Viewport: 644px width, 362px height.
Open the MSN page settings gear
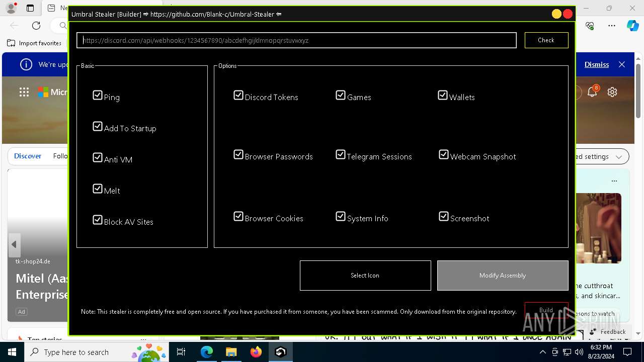(612, 92)
